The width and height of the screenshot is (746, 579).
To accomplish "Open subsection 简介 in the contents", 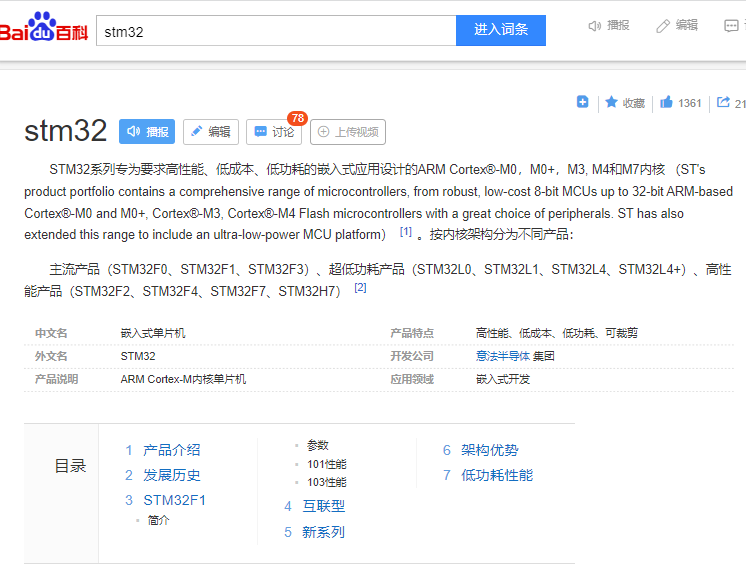I will [x=158, y=520].
